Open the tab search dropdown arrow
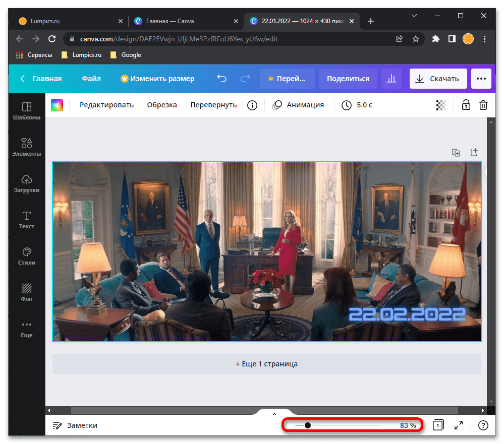The width and height of the screenshot is (504, 444). [x=414, y=16]
